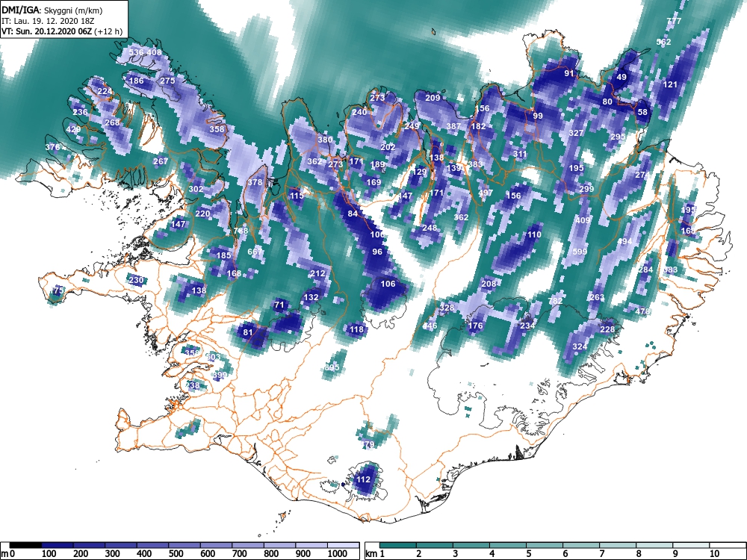Click the visibility value 478 on the map
Image resolution: width=747 pixels, height=560 pixels.
642,311
